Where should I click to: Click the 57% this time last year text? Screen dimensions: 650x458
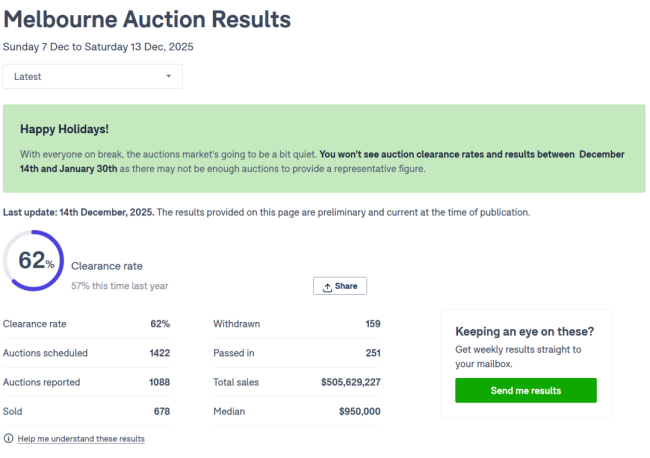click(x=119, y=286)
